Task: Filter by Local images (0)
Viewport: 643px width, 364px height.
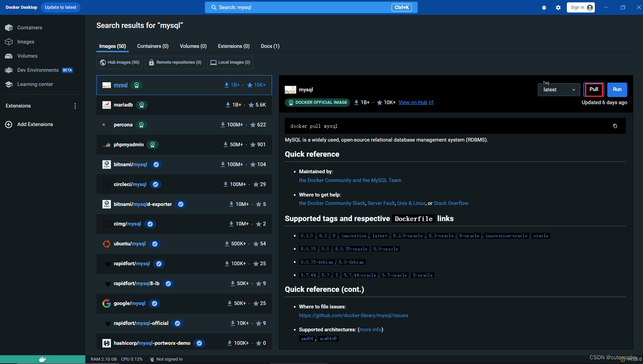Action: (x=230, y=62)
